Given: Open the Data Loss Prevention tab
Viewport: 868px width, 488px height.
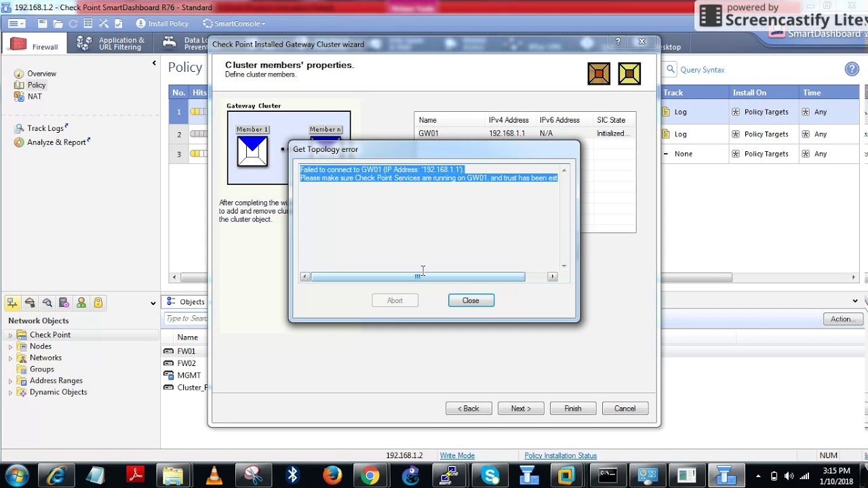Looking at the screenshot, I should pyautogui.click(x=184, y=44).
